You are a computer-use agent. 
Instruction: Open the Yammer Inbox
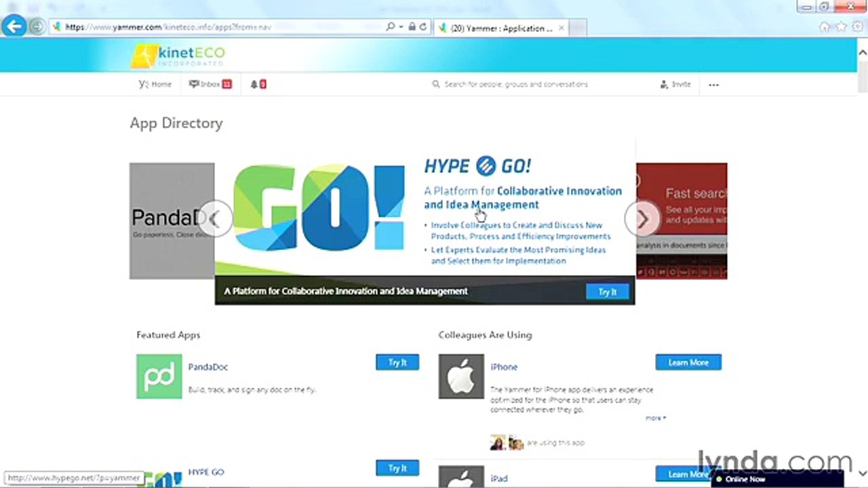tap(210, 84)
